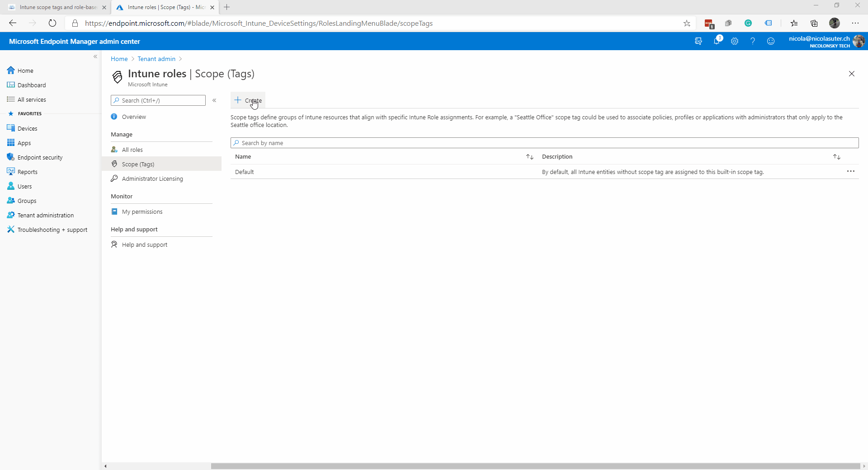The image size is (868, 470).
Task: Click the Microsoft Endpoint Manager admin center title
Action: [x=75, y=41]
